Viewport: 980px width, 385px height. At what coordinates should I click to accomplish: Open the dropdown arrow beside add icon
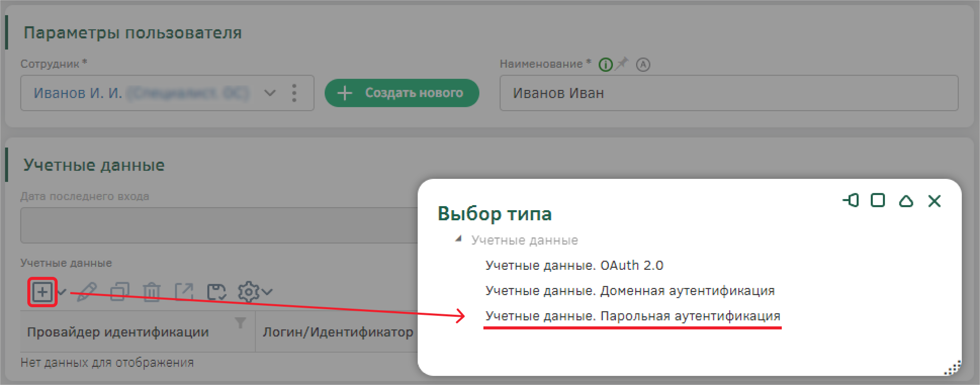point(62,292)
